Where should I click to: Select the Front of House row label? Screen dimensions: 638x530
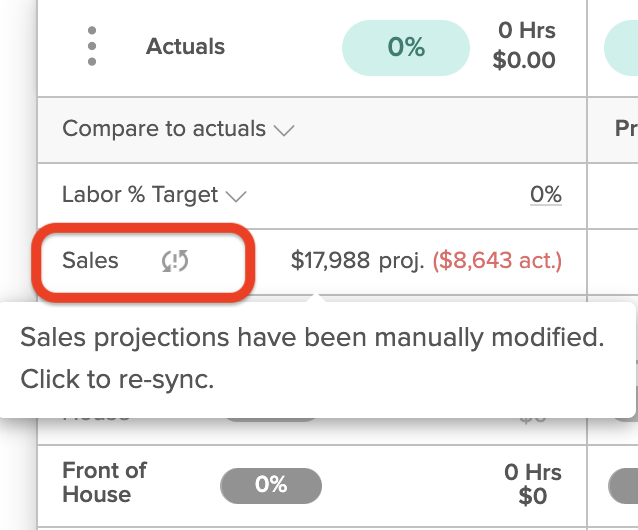click(104, 482)
